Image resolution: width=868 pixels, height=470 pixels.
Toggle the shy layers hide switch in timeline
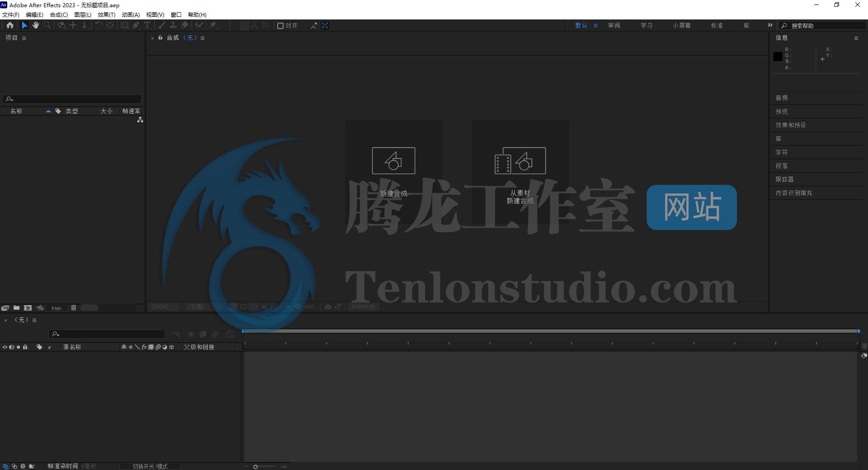pos(191,334)
